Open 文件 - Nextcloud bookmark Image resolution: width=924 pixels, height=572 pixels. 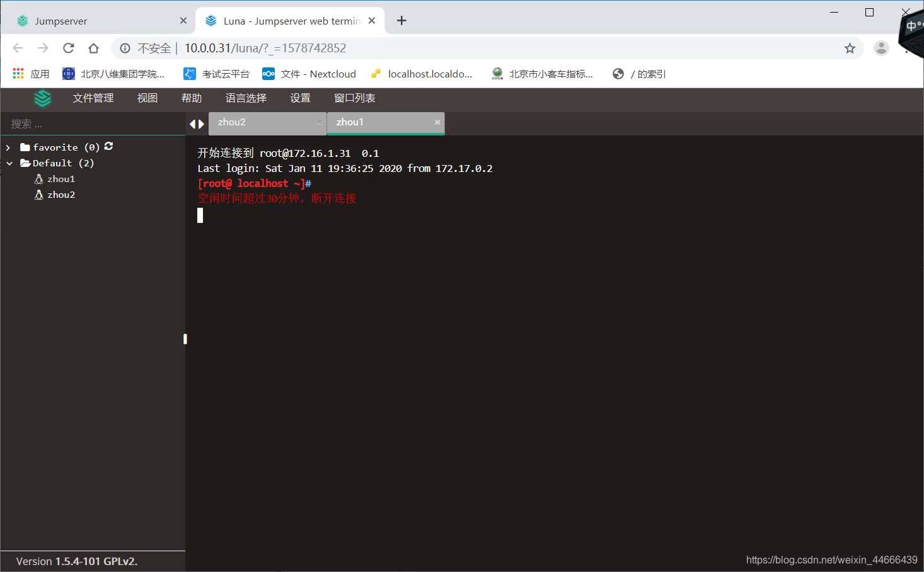[309, 74]
